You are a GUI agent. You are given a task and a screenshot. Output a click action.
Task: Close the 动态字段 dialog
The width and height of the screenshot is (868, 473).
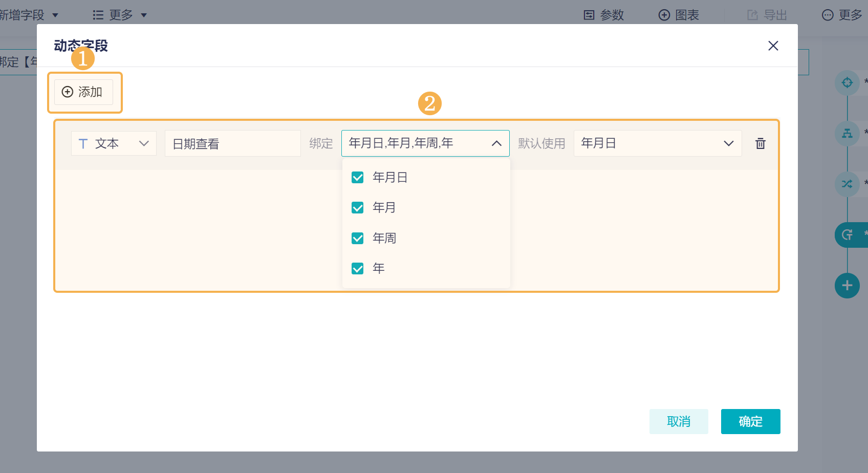tap(773, 46)
